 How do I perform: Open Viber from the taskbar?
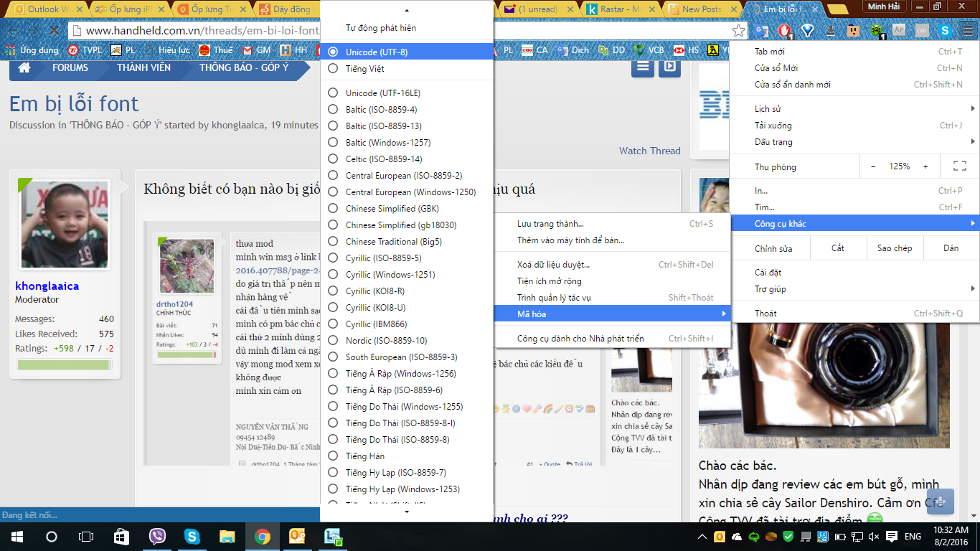[157, 537]
